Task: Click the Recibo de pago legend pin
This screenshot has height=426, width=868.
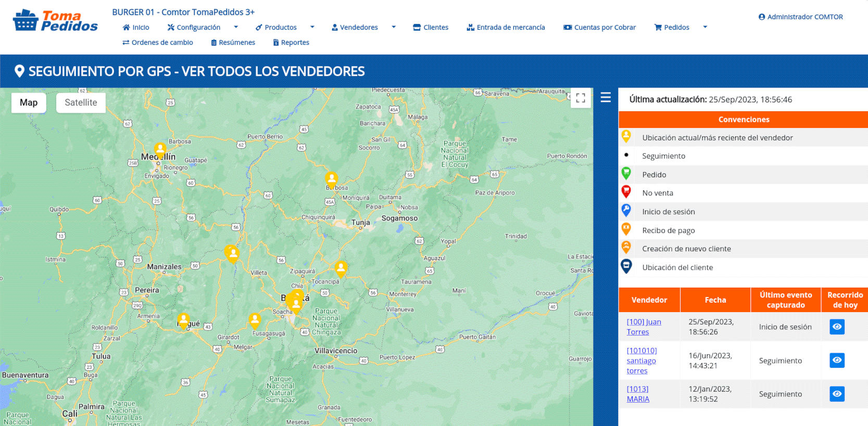Action: pos(626,229)
